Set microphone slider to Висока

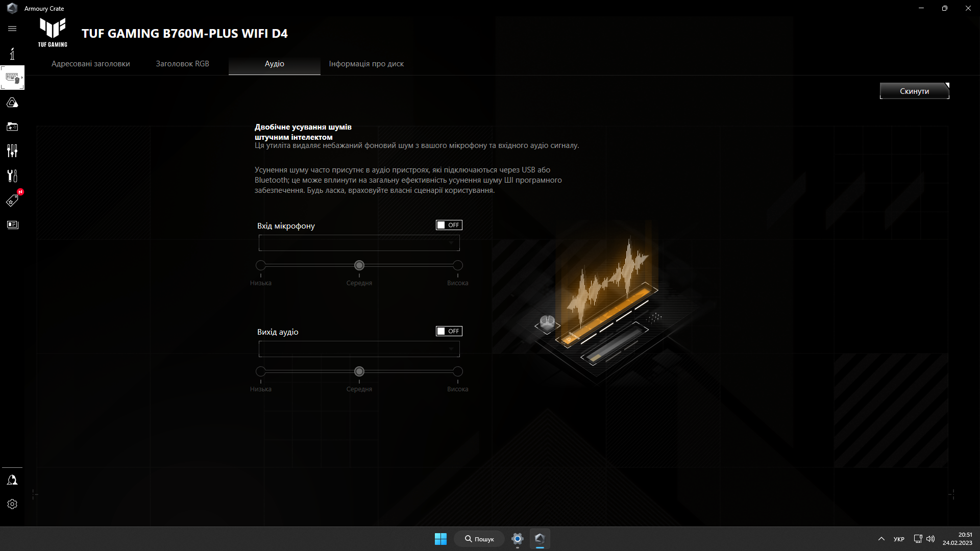(457, 265)
